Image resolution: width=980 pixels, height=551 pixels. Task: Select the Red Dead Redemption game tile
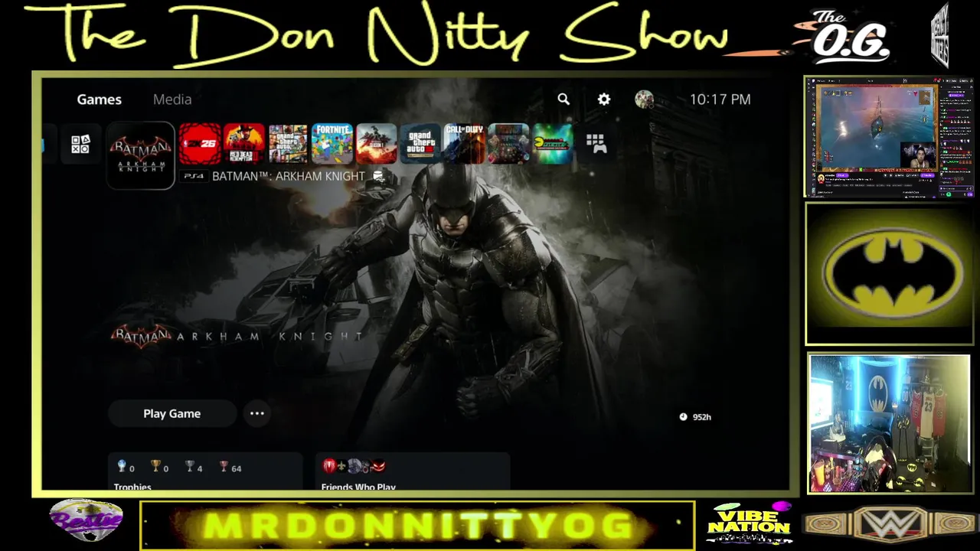[244, 144]
